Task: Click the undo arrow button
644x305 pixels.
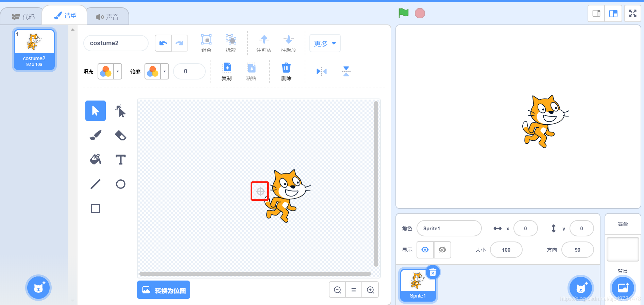Action: pos(163,43)
